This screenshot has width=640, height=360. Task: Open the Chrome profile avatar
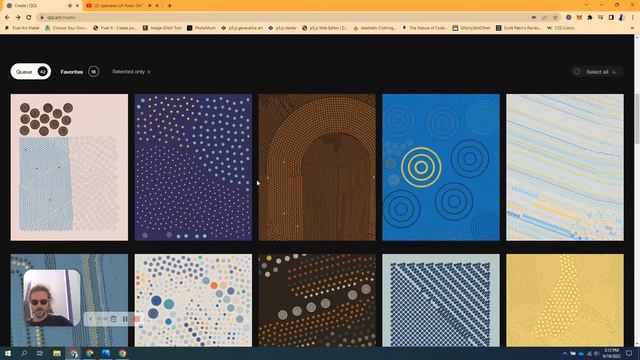point(622,17)
